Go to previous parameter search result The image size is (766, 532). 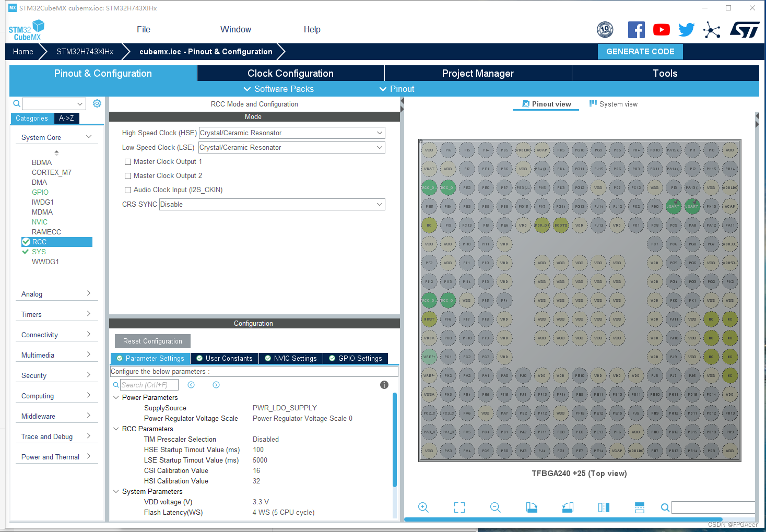point(191,385)
